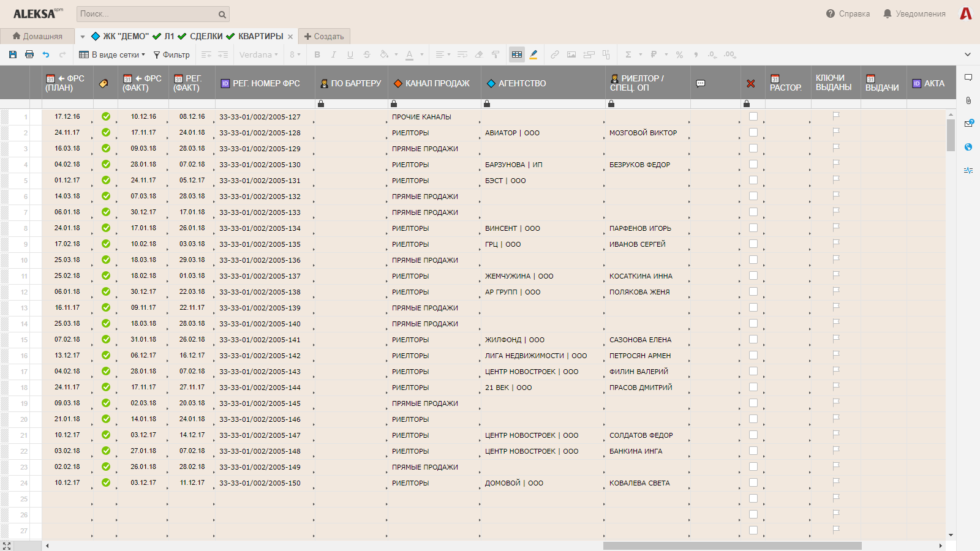Open the ruble currency dropdown arrow
980x551 pixels.
tap(666, 54)
